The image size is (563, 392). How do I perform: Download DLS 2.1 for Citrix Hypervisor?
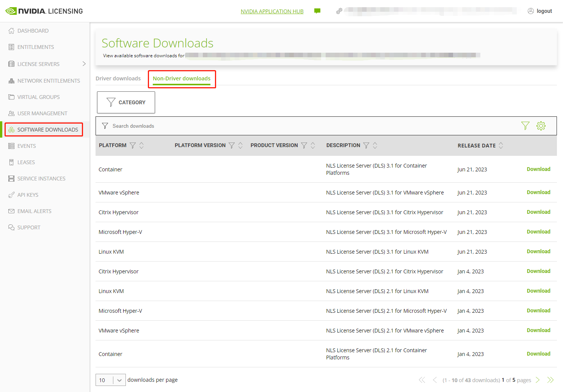[538, 271]
